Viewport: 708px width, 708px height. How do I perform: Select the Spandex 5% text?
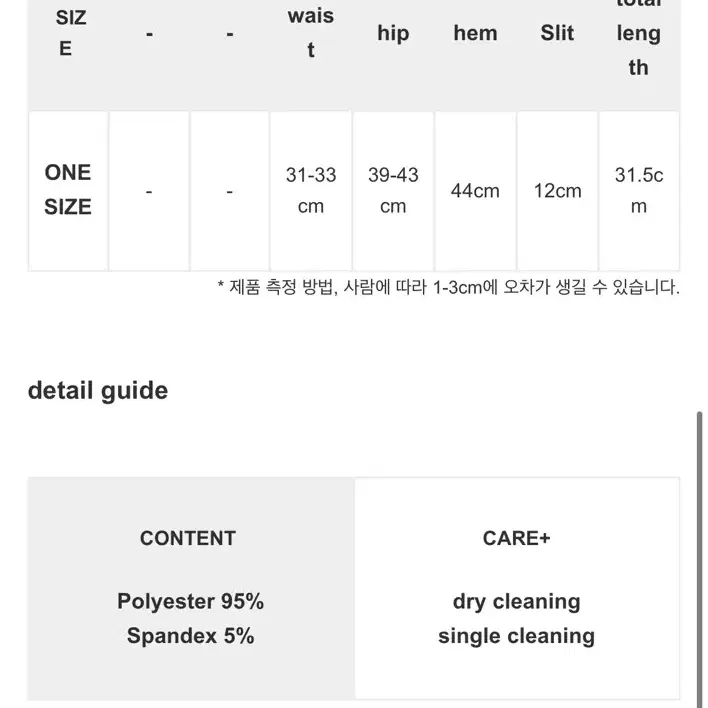point(191,636)
